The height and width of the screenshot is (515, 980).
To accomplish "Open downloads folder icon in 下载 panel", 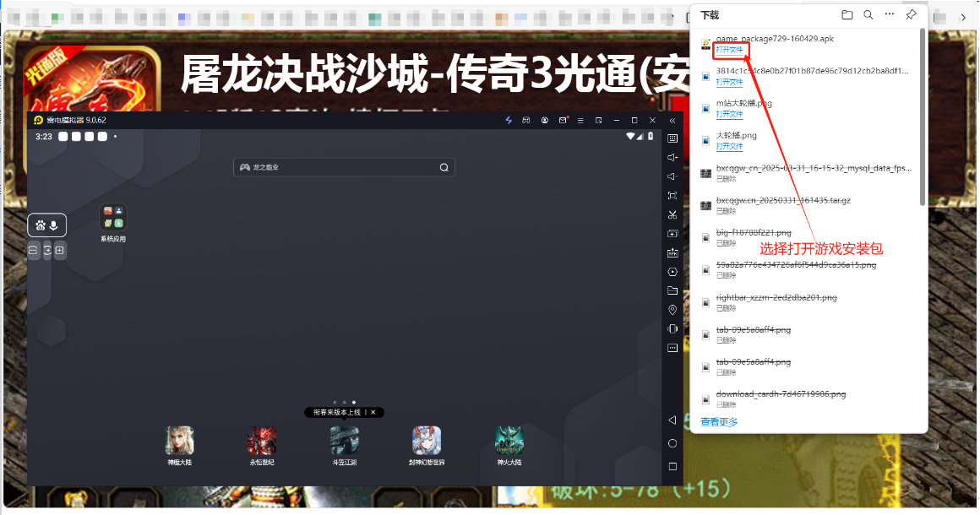I will (847, 14).
